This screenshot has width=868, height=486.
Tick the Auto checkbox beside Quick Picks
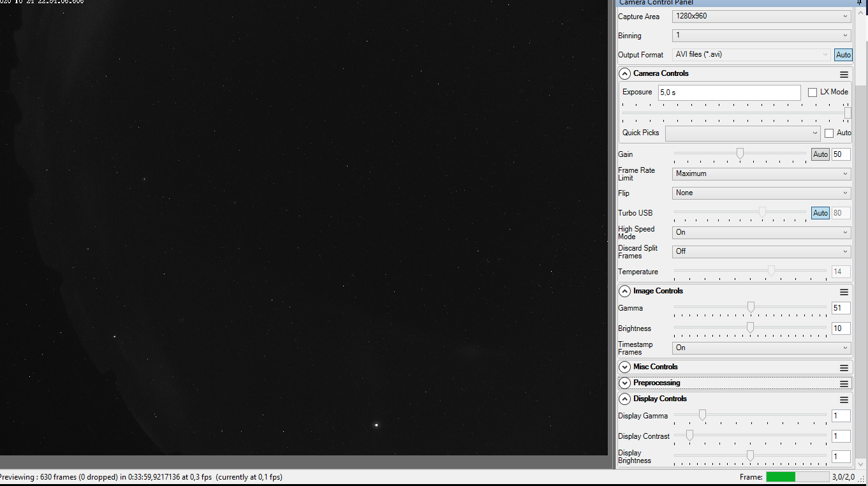click(829, 133)
